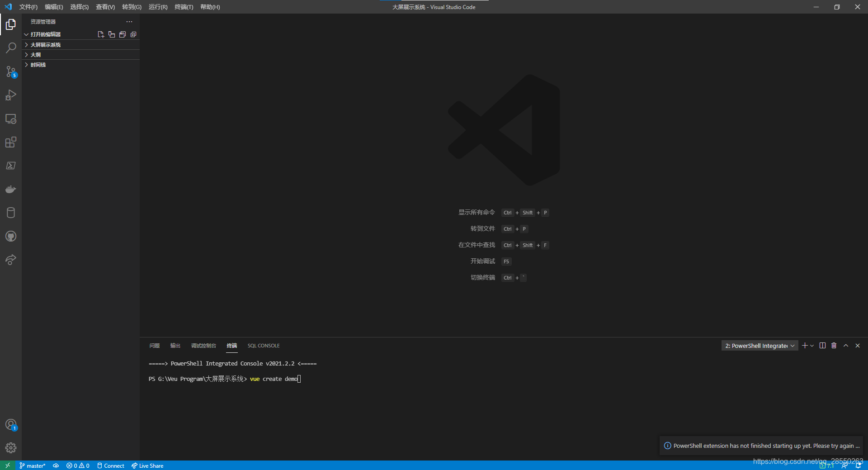Click the notification info icon

(667, 446)
